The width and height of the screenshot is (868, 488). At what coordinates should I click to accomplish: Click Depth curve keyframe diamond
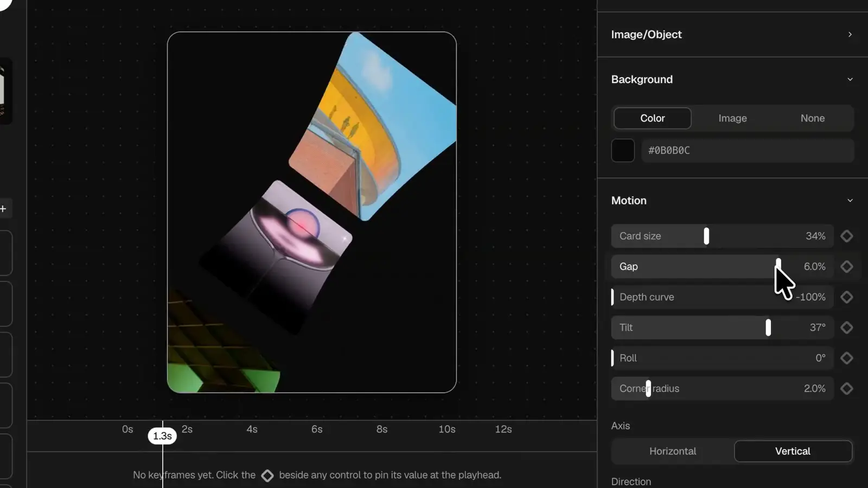click(x=846, y=297)
